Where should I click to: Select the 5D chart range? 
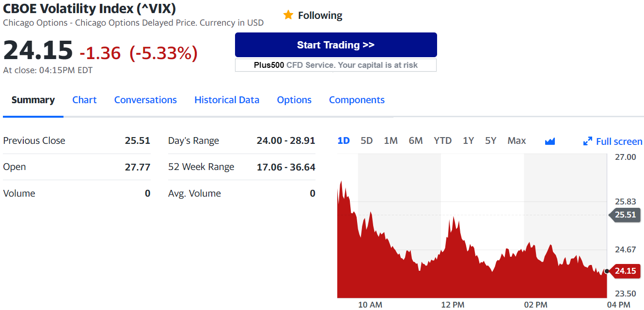point(367,140)
